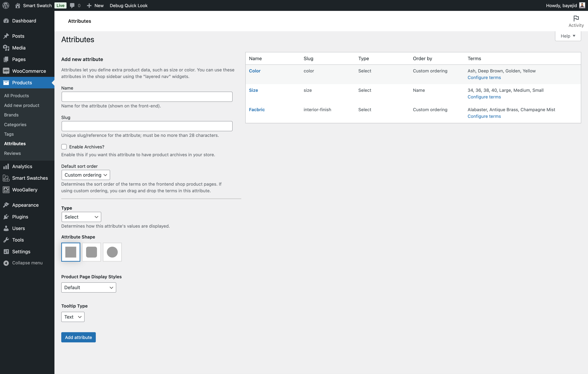588x374 pixels.
Task: Open Brands submenu item
Action: 11,115
